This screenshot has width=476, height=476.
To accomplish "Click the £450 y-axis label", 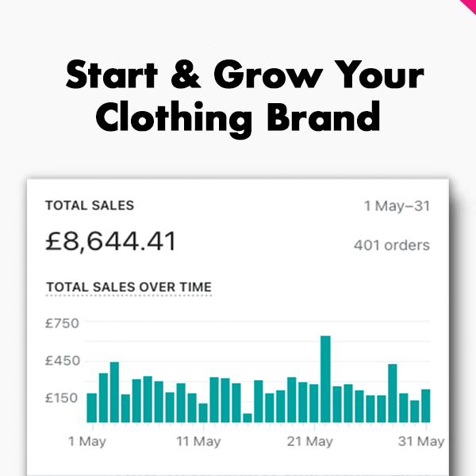I will coord(63,360).
